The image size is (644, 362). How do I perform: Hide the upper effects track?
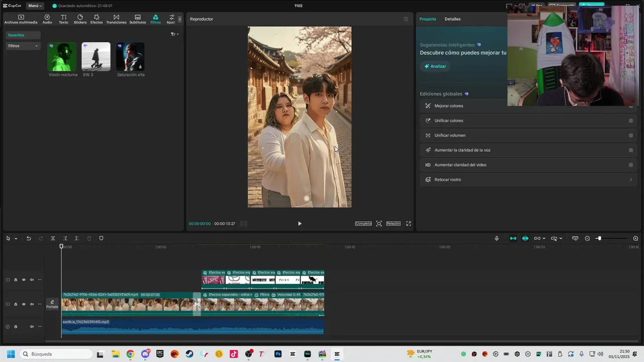(x=24, y=280)
